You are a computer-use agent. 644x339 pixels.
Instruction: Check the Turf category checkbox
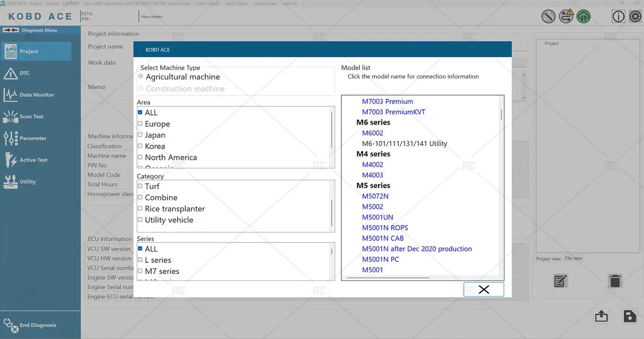pyautogui.click(x=140, y=186)
